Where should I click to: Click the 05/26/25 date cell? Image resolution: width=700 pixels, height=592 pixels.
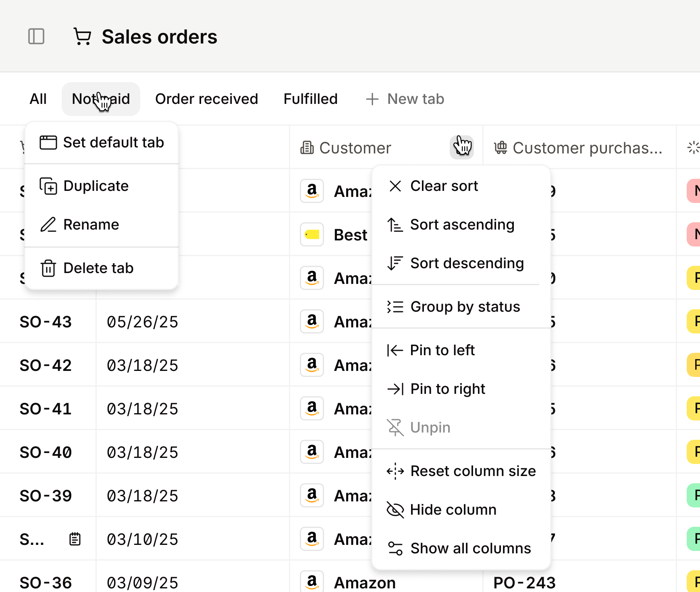pos(142,322)
